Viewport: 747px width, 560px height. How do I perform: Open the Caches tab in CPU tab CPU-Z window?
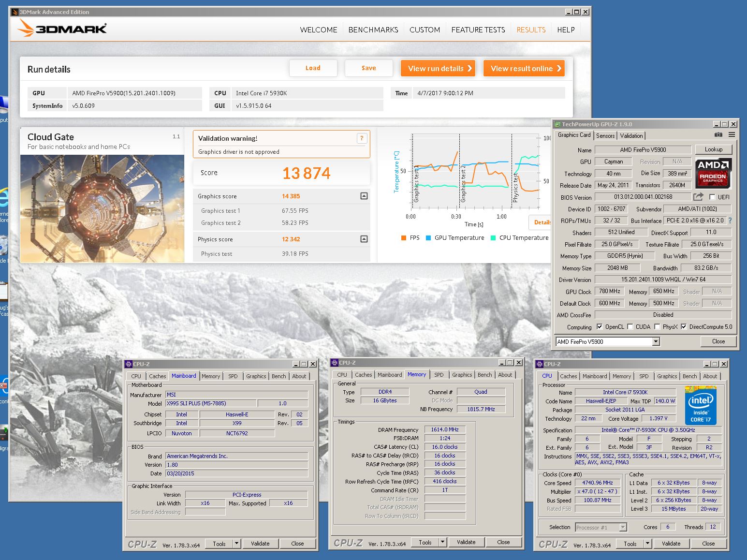coord(568,376)
